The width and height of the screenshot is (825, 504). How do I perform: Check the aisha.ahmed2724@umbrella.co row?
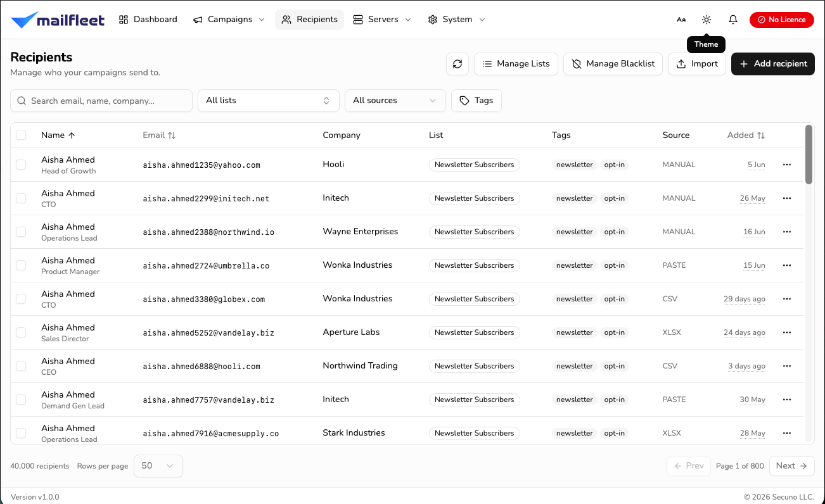pyautogui.click(x=21, y=265)
